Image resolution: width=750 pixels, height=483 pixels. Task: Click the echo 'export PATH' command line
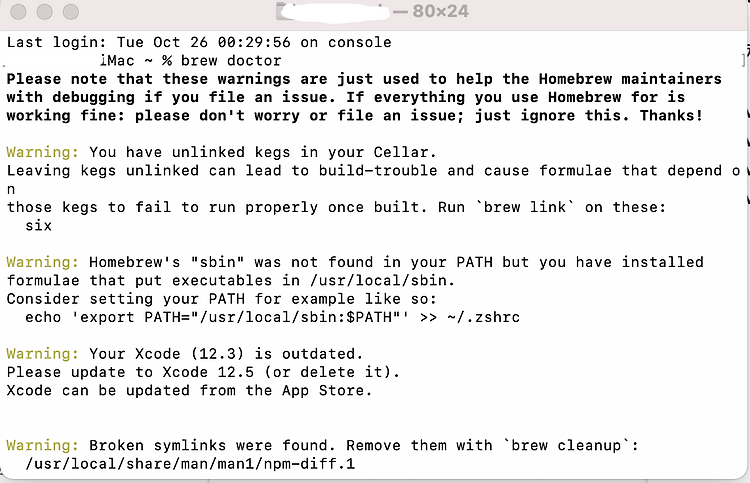272,317
